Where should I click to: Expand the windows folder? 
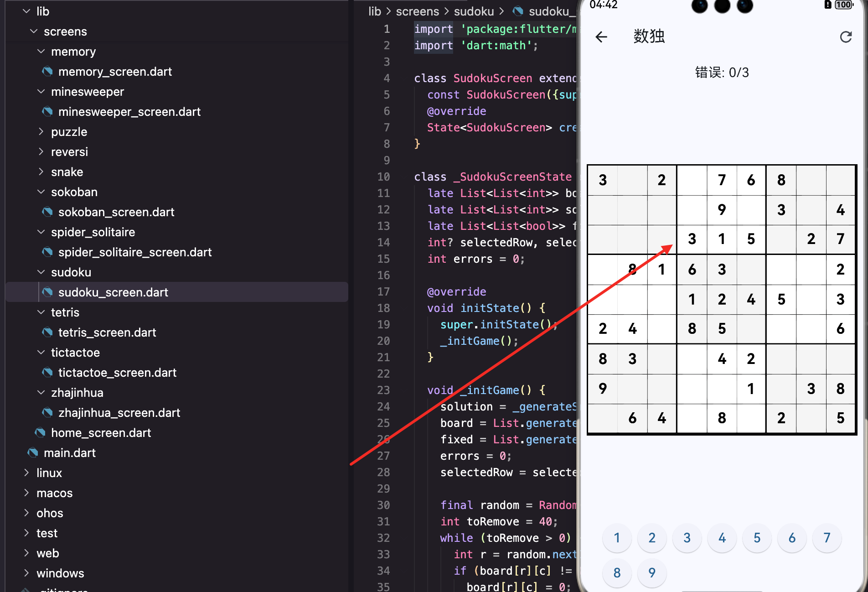[26, 573]
